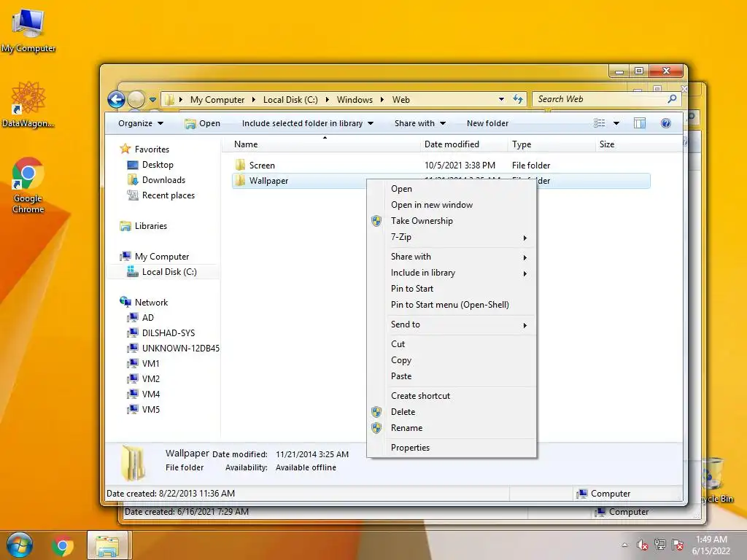Viewport: 747px width, 560px height.
Task: Click File Explorer taskbar button
Action: (x=107, y=545)
